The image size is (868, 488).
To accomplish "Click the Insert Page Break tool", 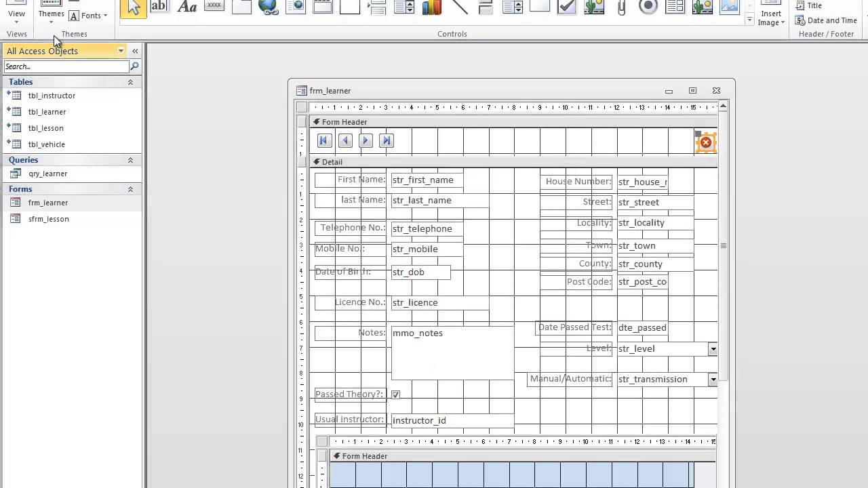I will (x=377, y=7).
